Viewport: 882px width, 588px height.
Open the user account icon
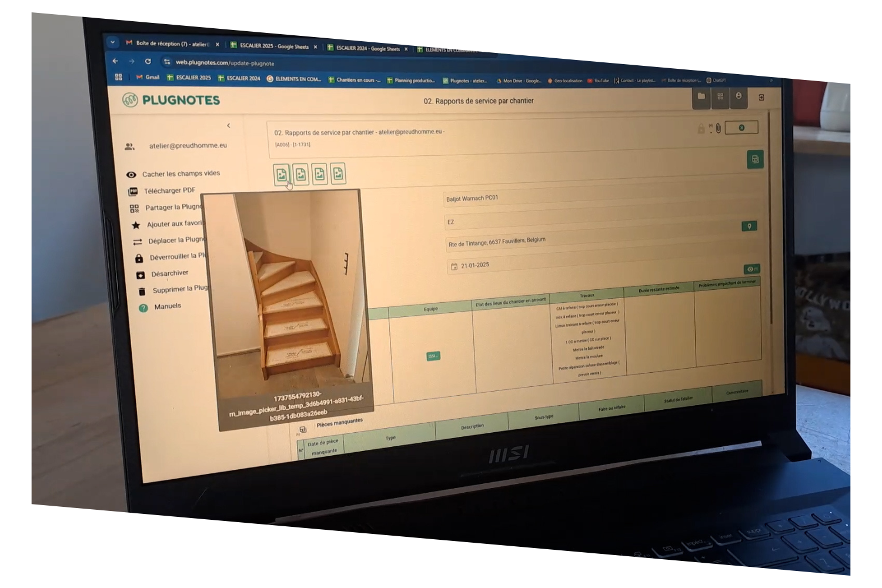(739, 96)
